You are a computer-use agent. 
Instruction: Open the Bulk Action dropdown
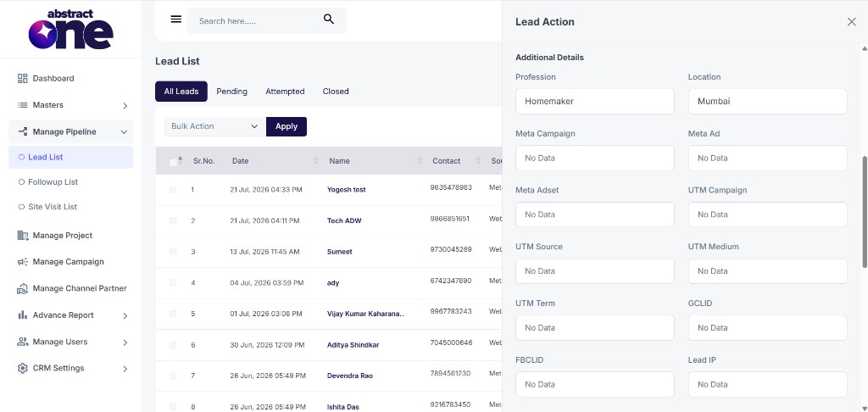click(x=214, y=126)
